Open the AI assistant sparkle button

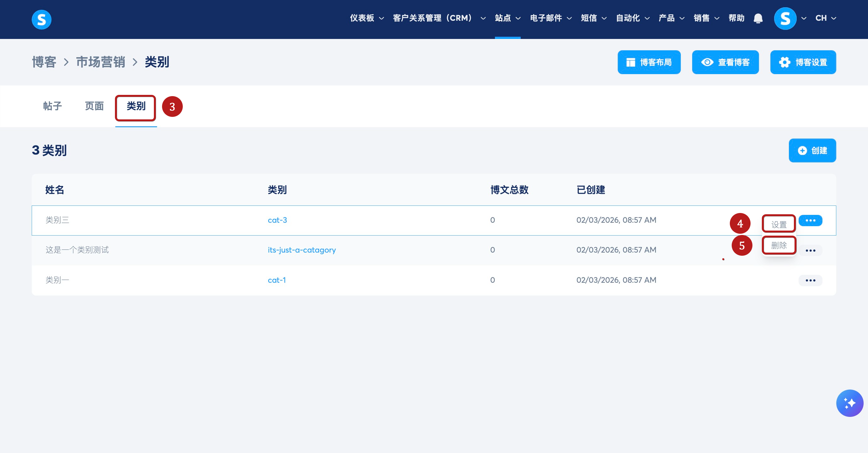click(849, 403)
